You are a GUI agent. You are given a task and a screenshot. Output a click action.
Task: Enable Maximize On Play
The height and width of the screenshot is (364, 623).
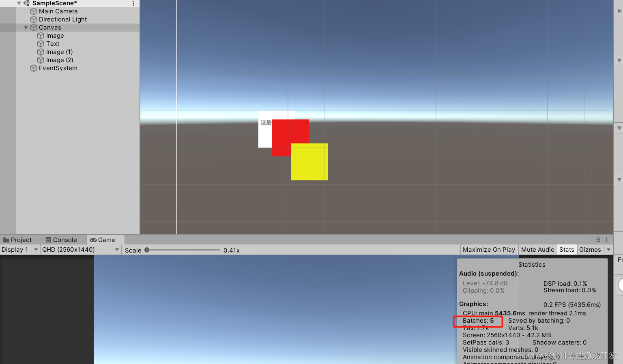[489, 249]
